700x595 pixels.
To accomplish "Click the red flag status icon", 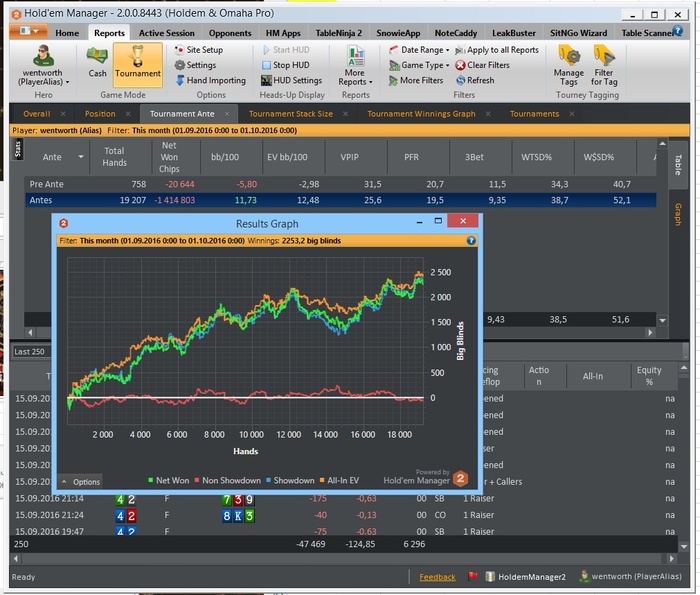I will pos(472,576).
